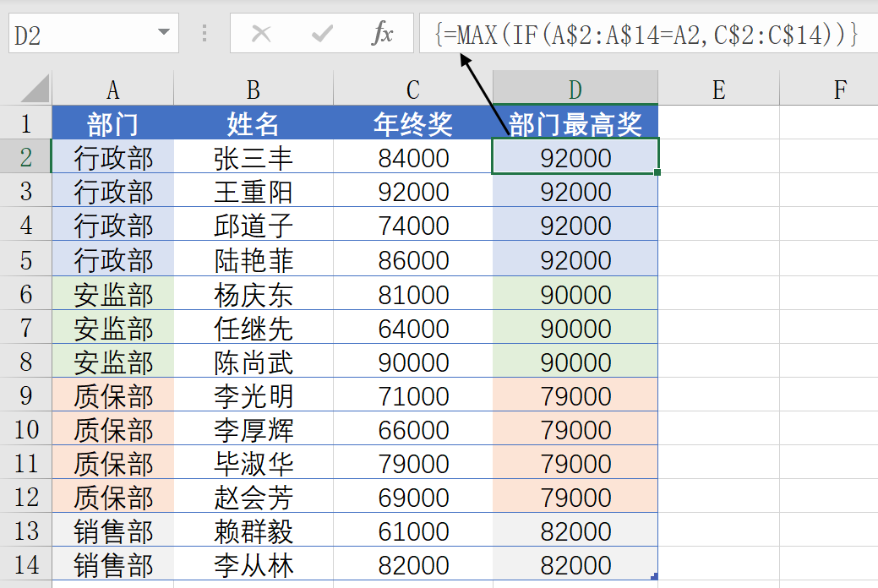Select column E header
Viewport: 878px width, 588px height.
point(718,89)
